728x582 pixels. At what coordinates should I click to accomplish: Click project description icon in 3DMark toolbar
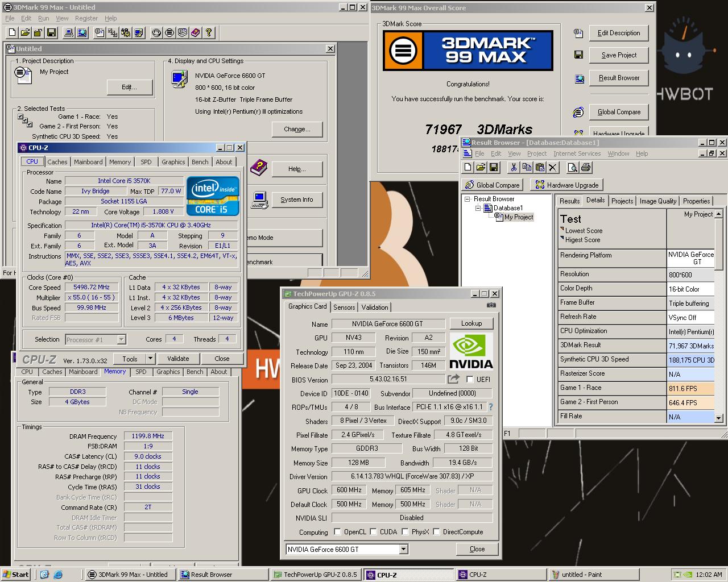point(100,33)
